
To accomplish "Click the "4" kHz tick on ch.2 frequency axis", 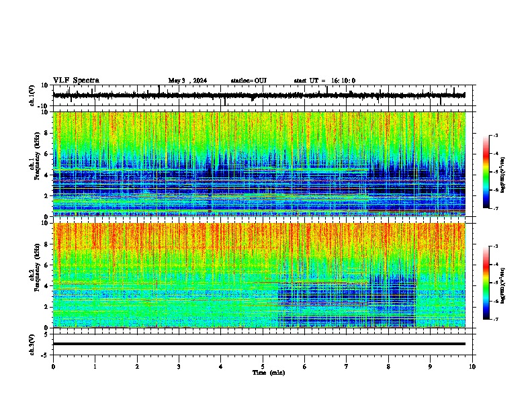I will click(46, 286).
